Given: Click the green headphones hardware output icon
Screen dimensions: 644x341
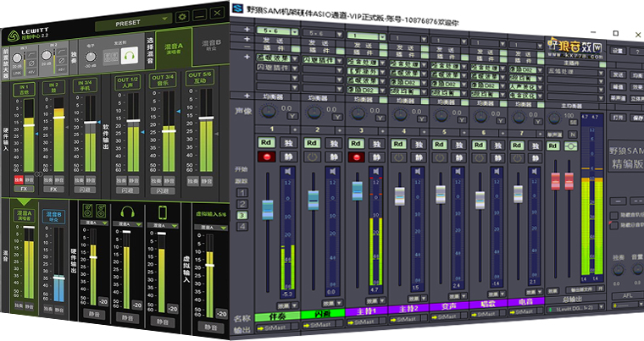Looking at the screenshot, I should pos(128,212).
